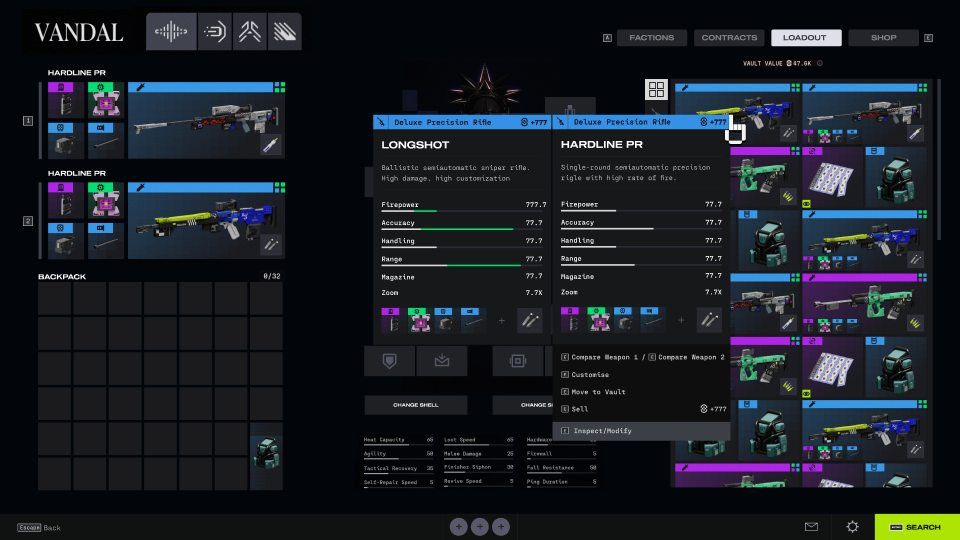
Task: Click the VANDAL title
Action: click(x=79, y=32)
